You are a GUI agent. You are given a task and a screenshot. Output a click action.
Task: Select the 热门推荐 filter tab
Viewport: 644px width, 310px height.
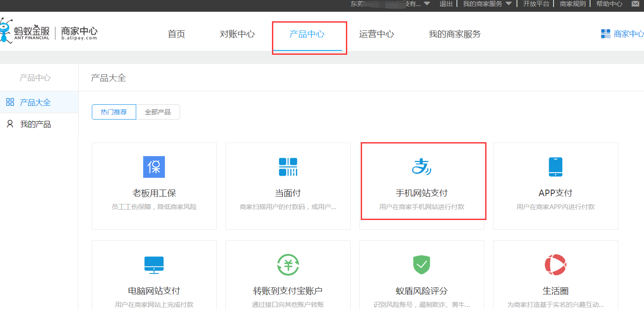114,112
